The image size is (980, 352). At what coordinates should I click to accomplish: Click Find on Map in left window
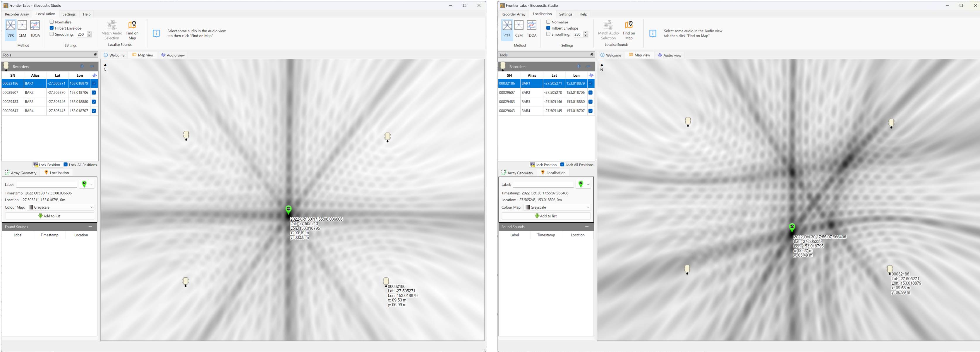[x=132, y=30]
